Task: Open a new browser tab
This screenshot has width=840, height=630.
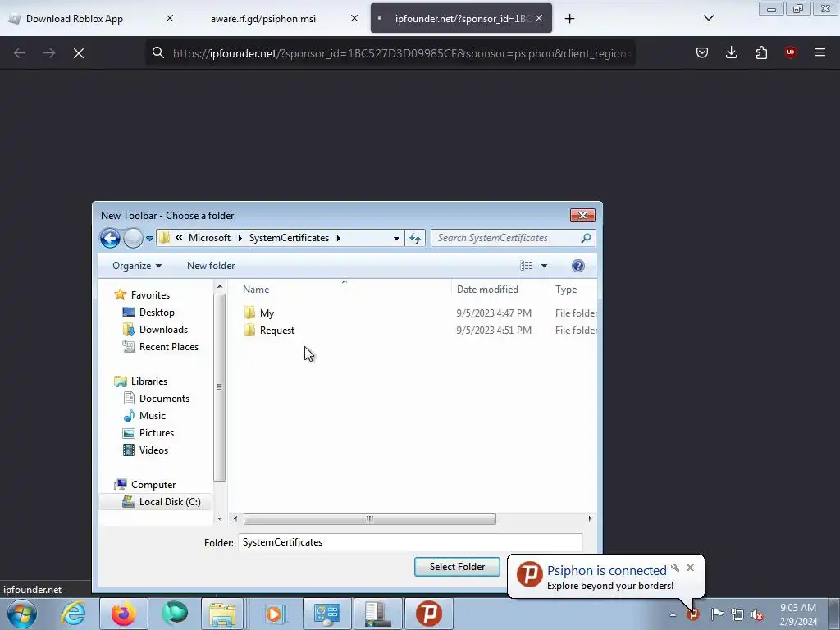Action: [x=569, y=19]
